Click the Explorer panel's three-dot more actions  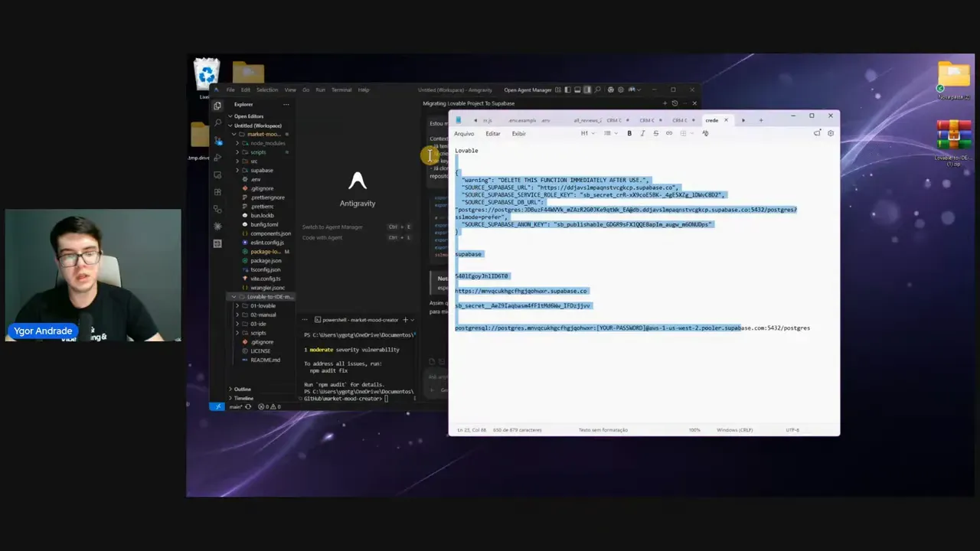[x=286, y=105]
